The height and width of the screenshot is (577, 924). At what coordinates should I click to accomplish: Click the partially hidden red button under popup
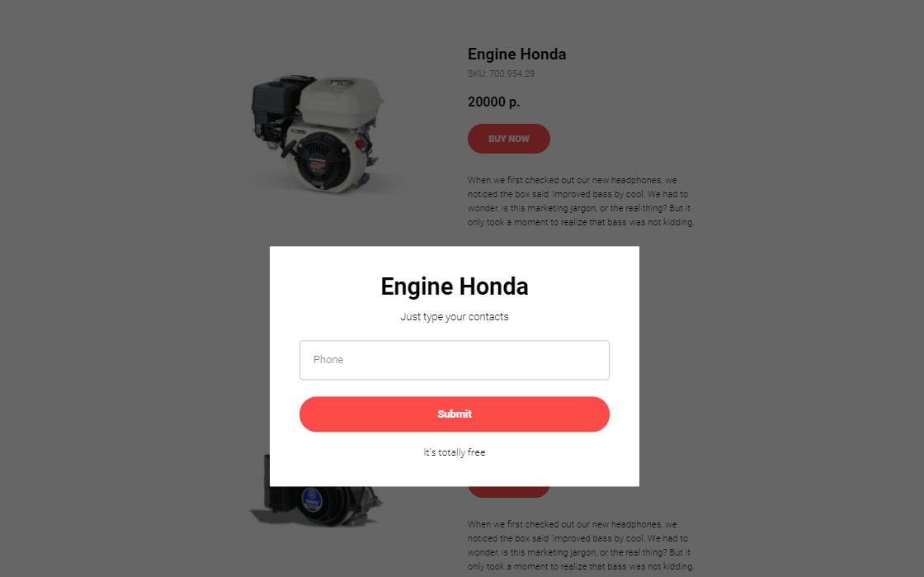coord(508,492)
